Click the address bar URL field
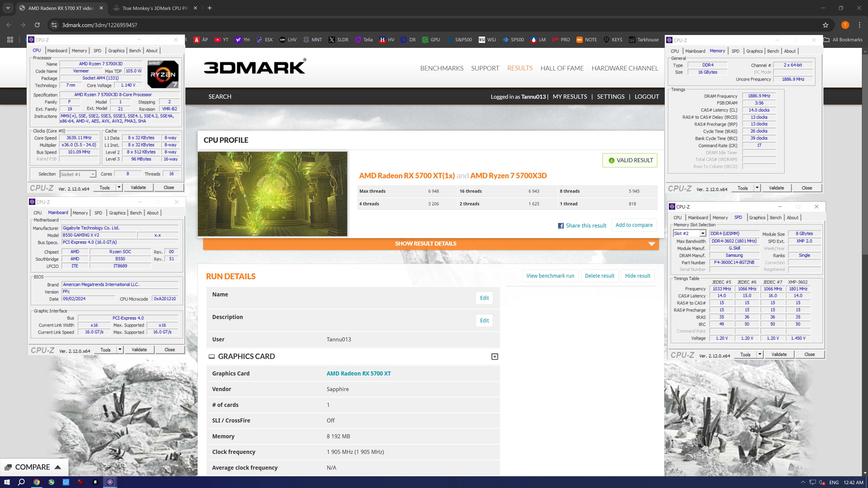Image resolution: width=868 pixels, height=488 pixels. pos(438,25)
